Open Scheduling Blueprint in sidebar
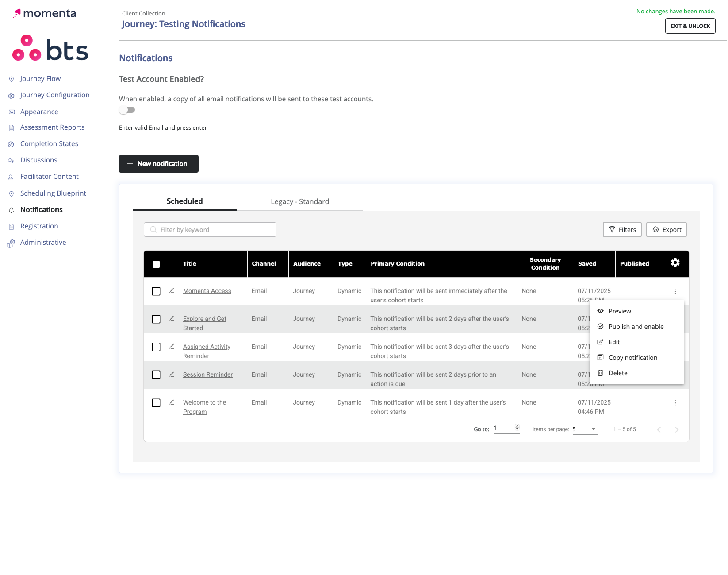This screenshot has width=728, height=575. [x=53, y=193]
